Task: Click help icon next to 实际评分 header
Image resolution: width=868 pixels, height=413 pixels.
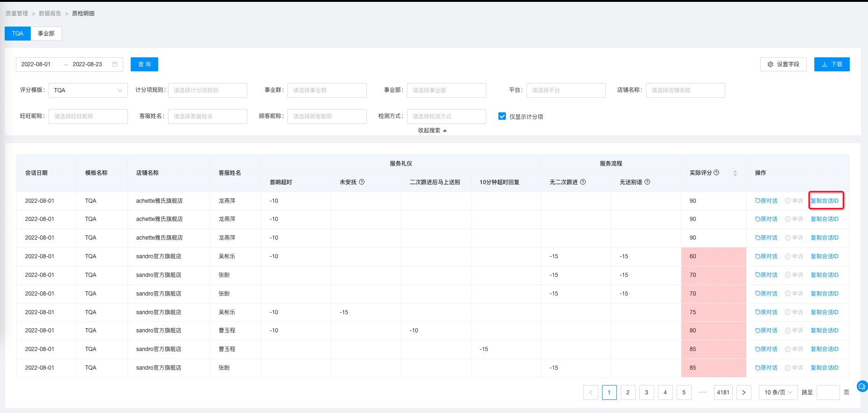Action: pyautogui.click(x=716, y=172)
